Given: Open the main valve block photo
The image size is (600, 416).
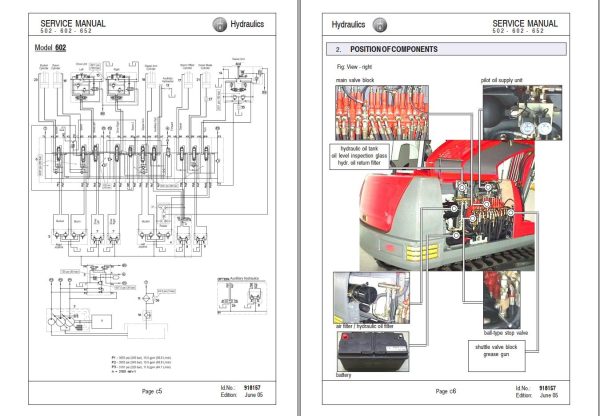Looking at the screenshot, I should tap(382, 113).
